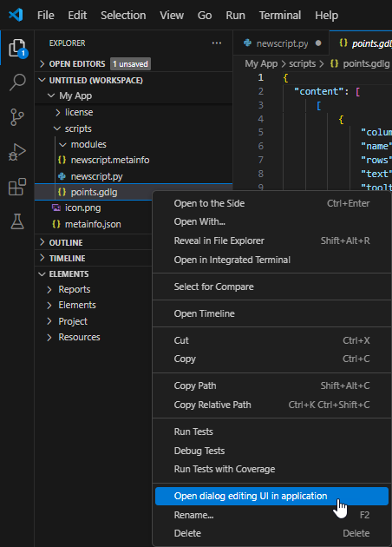Image resolution: width=392 pixels, height=547 pixels.
Task: Open Explorer more actions ellipsis
Action: [217, 43]
